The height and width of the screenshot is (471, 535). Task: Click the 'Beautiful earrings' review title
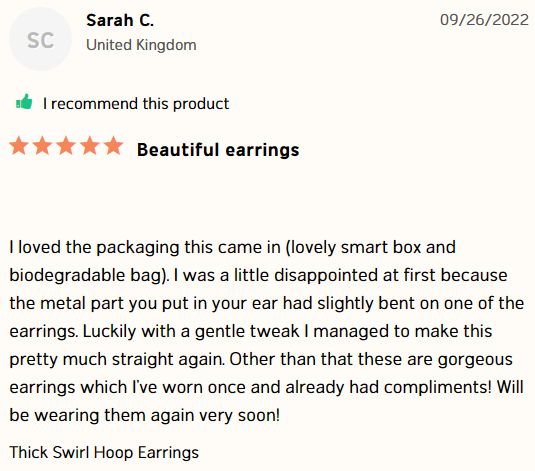218,149
